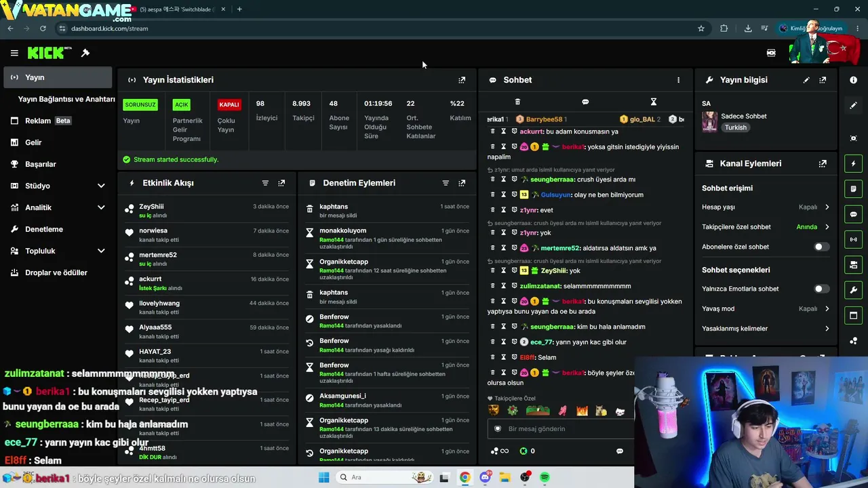Click the shield icon on El8ff's message
This screenshot has width=868, height=488.
point(514,357)
